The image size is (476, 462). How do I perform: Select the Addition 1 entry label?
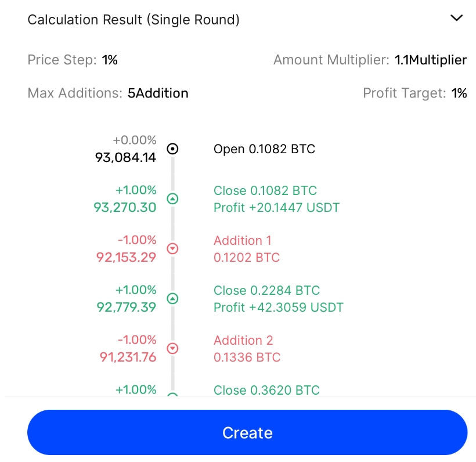point(242,240)
